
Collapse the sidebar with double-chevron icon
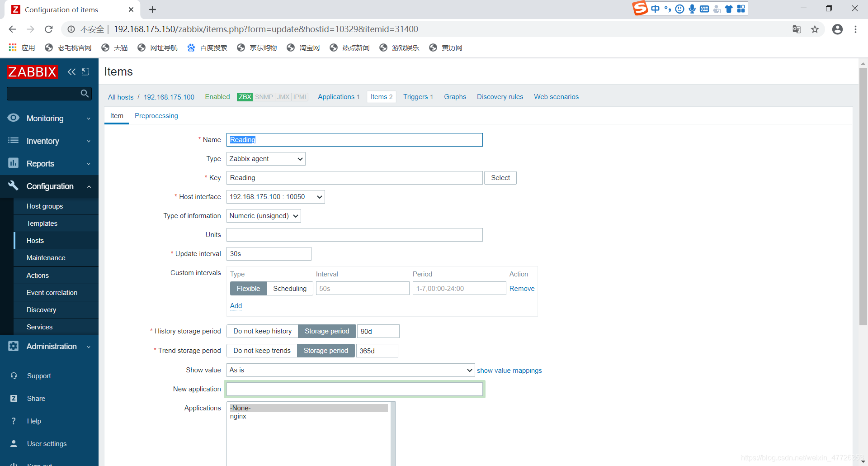[71, 71]
